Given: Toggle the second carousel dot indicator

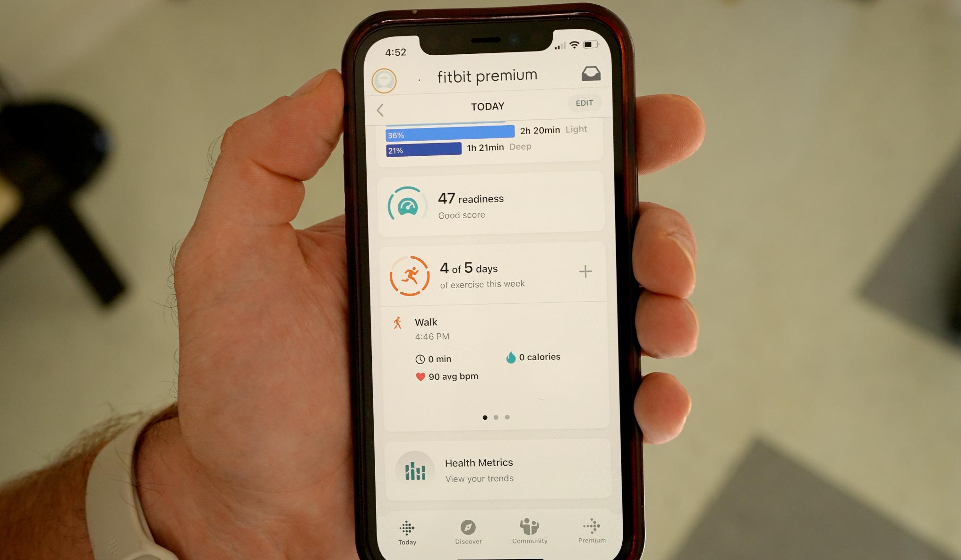Looking at the screenshot, I should [x=495, y=417].
